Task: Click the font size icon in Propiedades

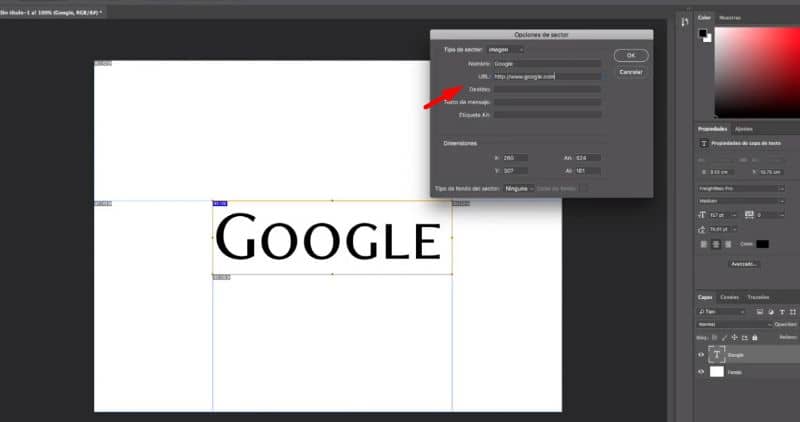Action: click(x=702, y=215)
